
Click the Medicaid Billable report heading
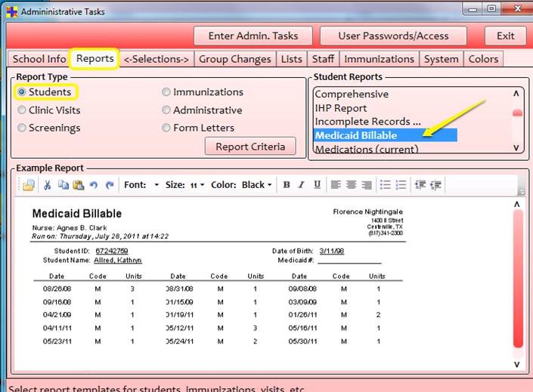coord(77,214)
